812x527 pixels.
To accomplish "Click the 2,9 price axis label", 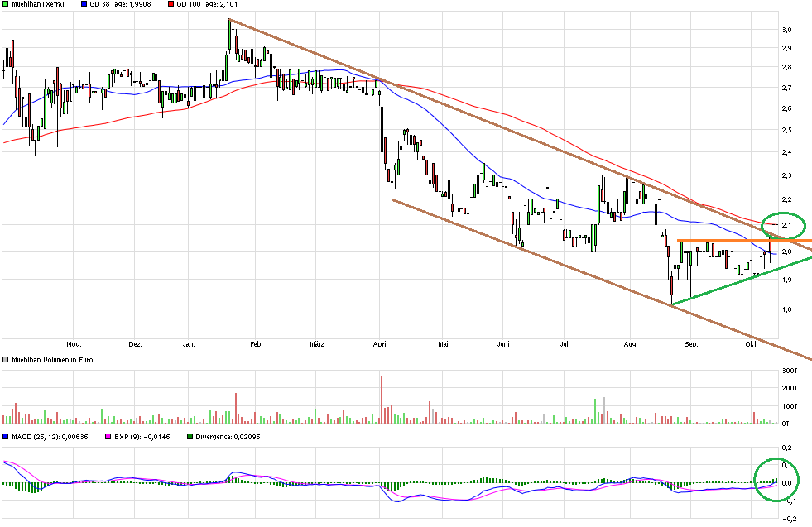I will click(x=787, y=48).
